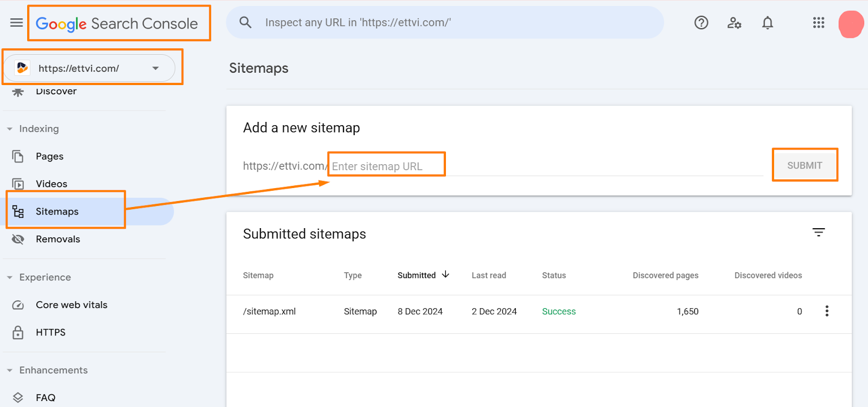Click the 1,650 discovered pages value
868x407 pixels.
point(687,311)
